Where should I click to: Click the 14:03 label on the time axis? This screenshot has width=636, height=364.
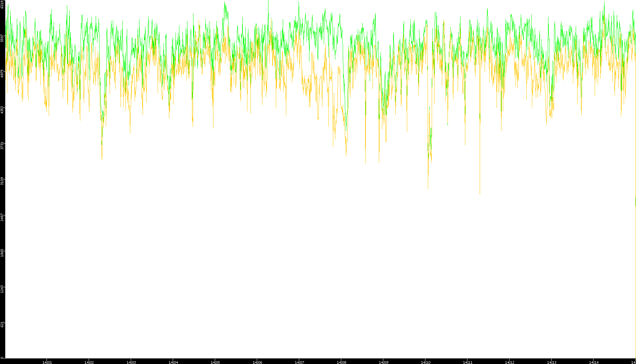click(131, 362)
